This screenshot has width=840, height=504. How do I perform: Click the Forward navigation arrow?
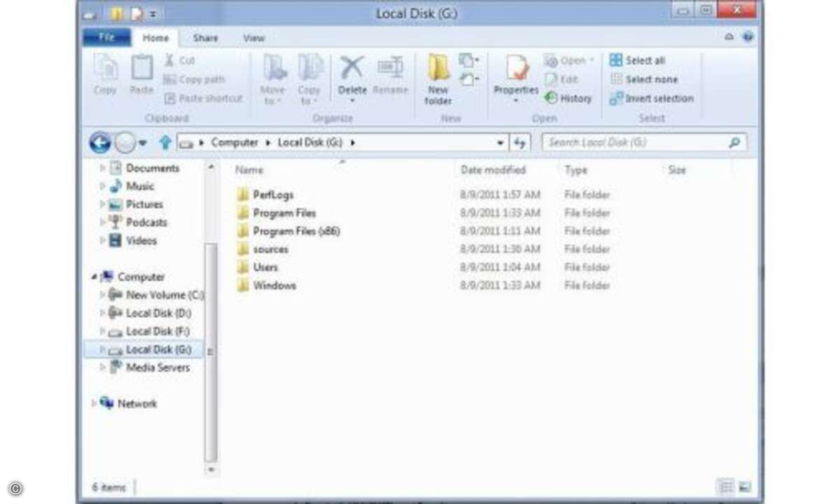point(125,143)
